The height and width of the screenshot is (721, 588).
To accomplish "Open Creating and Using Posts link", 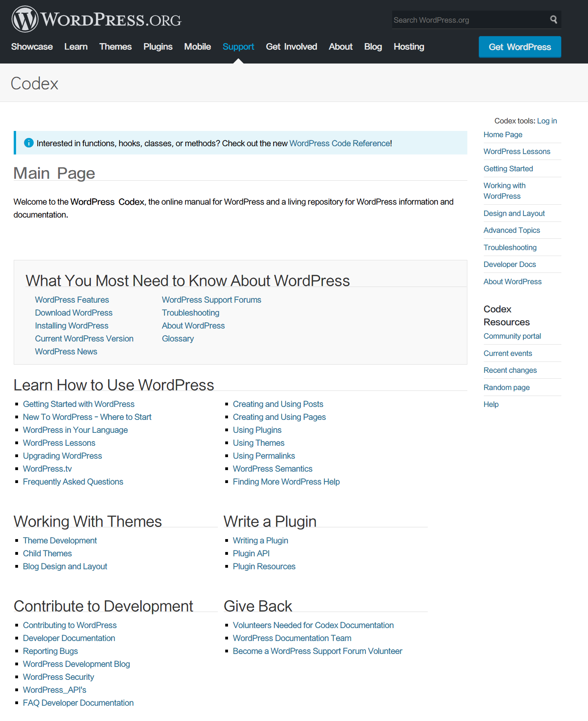I will [x=278, y=404].
